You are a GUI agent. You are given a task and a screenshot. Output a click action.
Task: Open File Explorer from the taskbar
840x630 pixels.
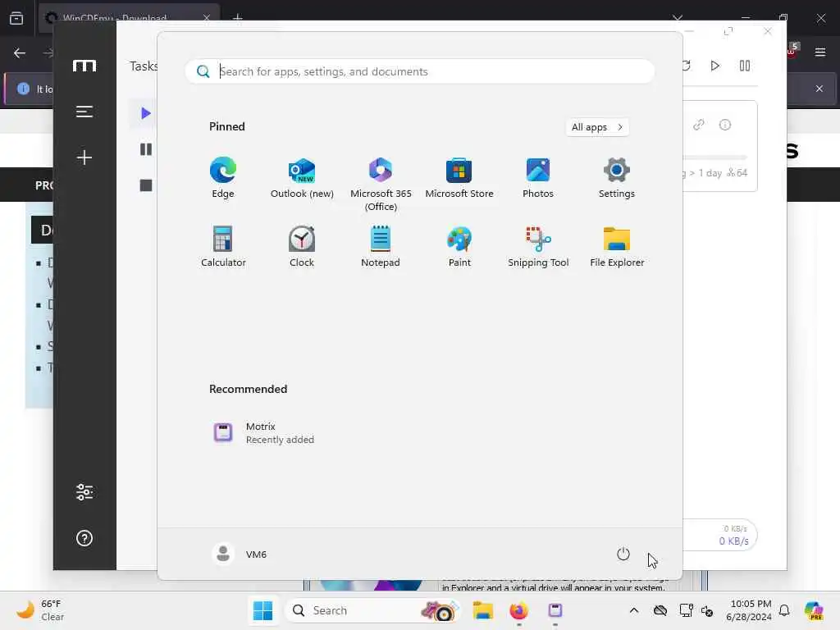click(x=482, y=610)
